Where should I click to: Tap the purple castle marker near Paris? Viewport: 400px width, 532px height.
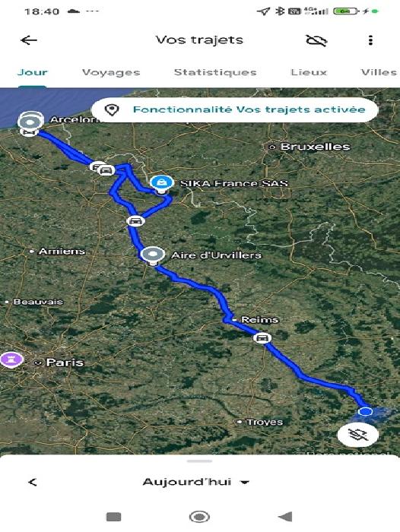tap(11, 359)
